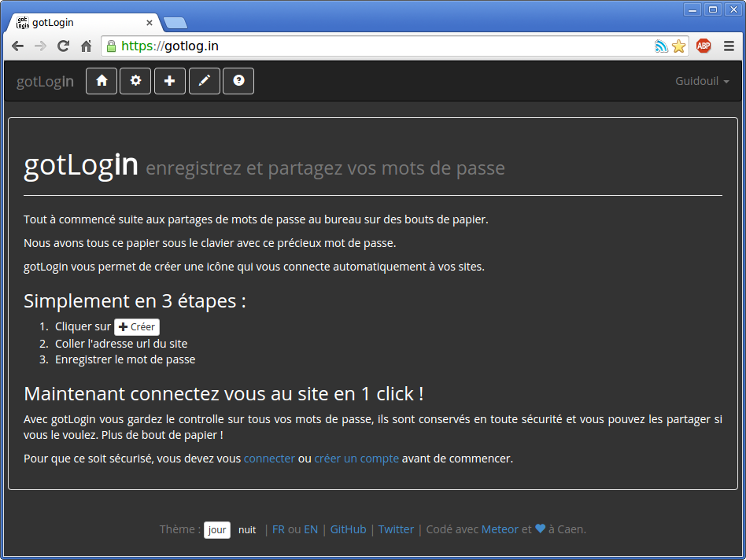Bookmark page with the star icon
Viewport: 746px width, 560px height.
click(x=679, y=46)
